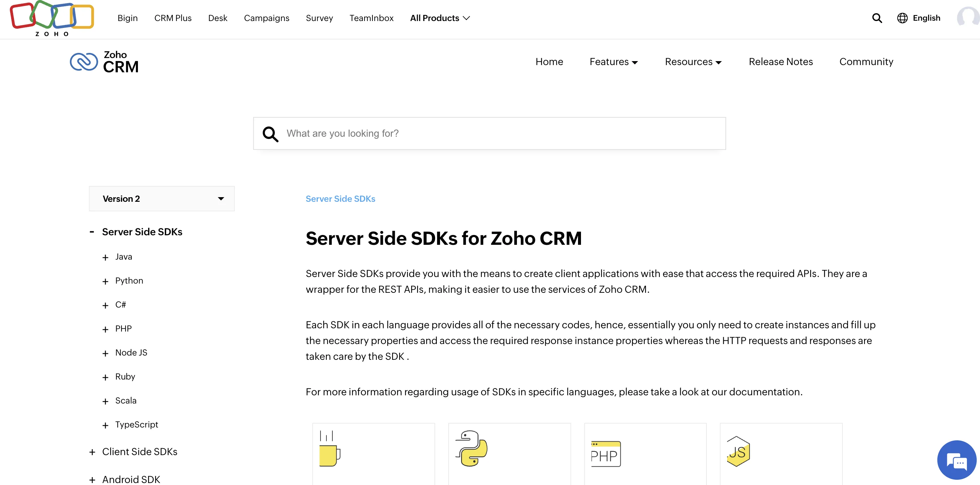Open the Zoho CRM logo link
980x485 pixels.
tap(104, 62)
